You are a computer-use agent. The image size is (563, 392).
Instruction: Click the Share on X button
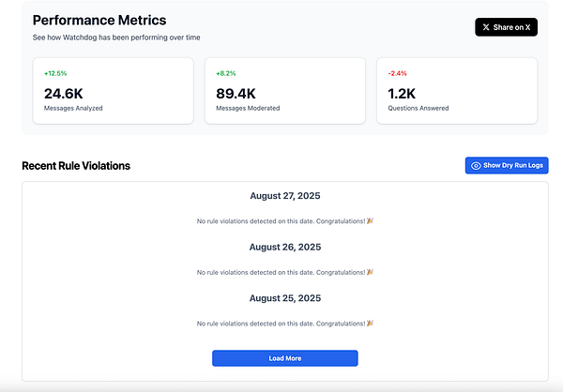coord(506,27)
